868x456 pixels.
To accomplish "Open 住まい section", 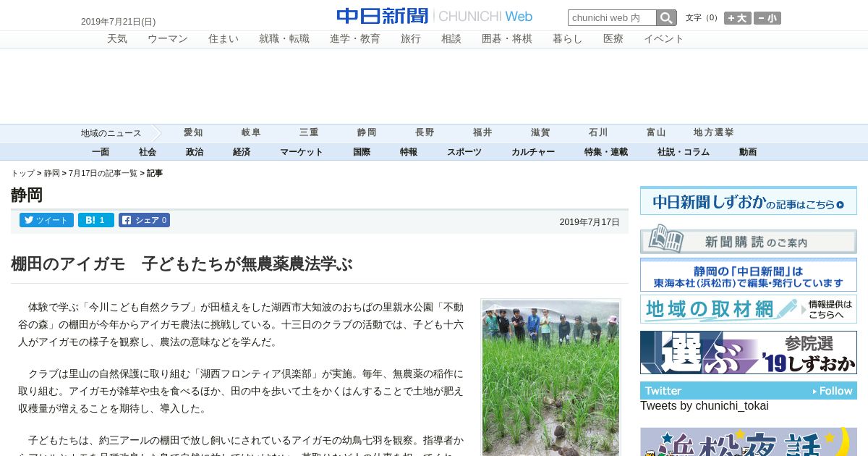I will pos(224,39).
